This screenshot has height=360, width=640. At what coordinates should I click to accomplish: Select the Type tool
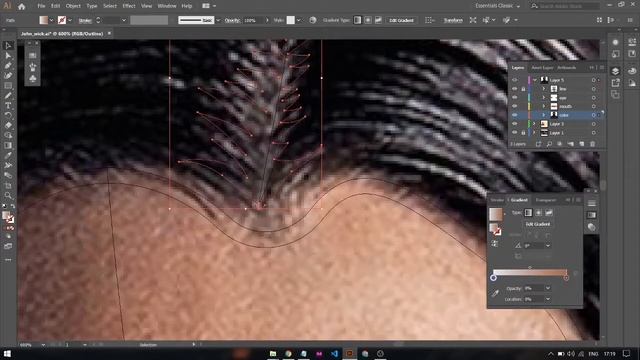[x=8, y=105]
